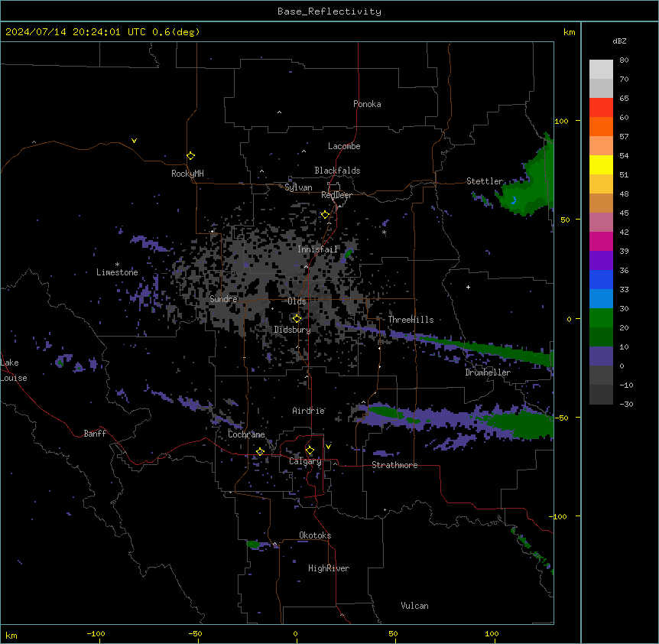This screenshot has width=659, height=644.
Task: Click the Airdrie city label
Action: (x=309, y=411)
